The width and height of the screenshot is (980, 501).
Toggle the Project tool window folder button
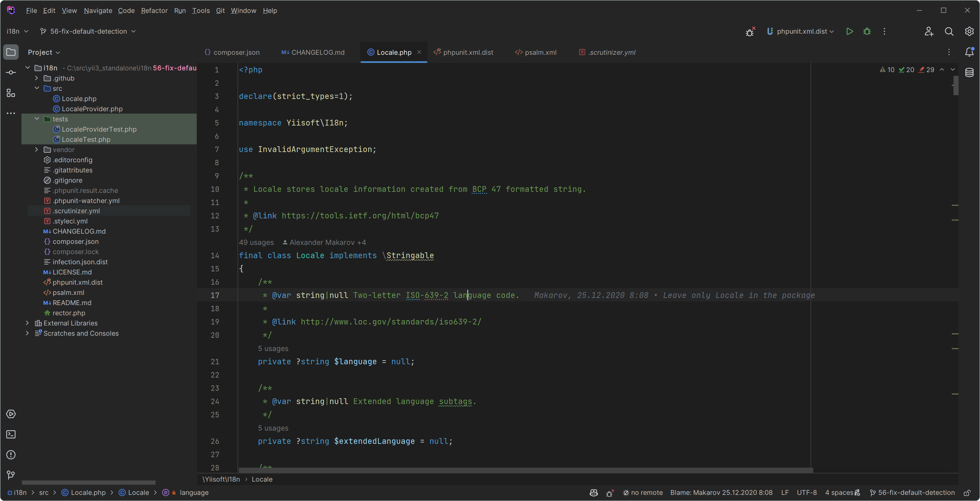pyautogui.click(x=11, y=52)
